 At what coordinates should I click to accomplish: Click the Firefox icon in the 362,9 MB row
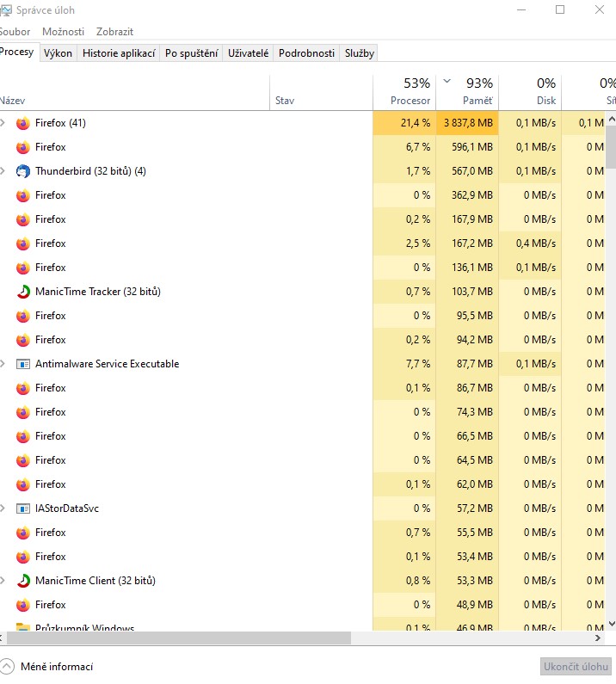[x=23, y=195]
